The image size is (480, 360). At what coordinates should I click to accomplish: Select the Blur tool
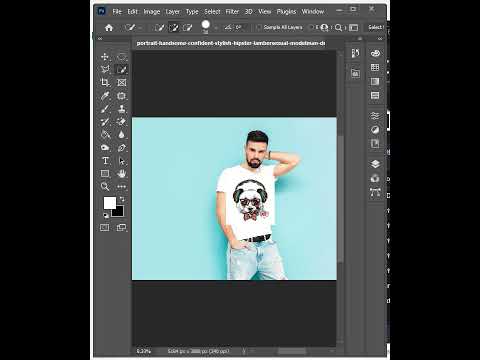[122, 134]
